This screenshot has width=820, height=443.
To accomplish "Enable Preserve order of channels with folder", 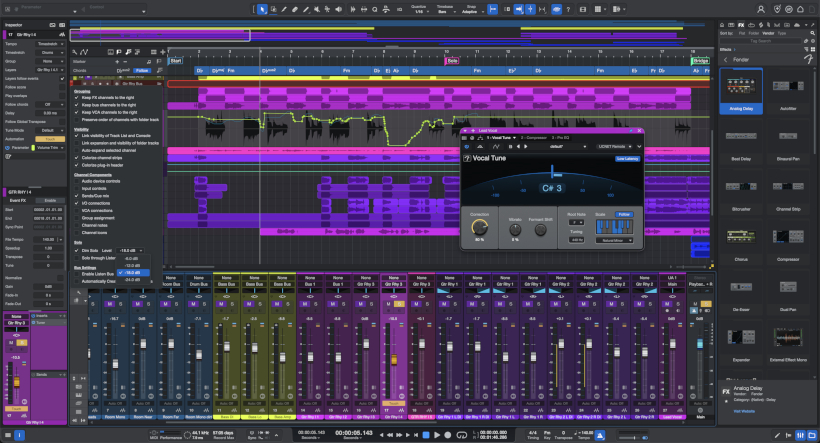I will 76,119.
